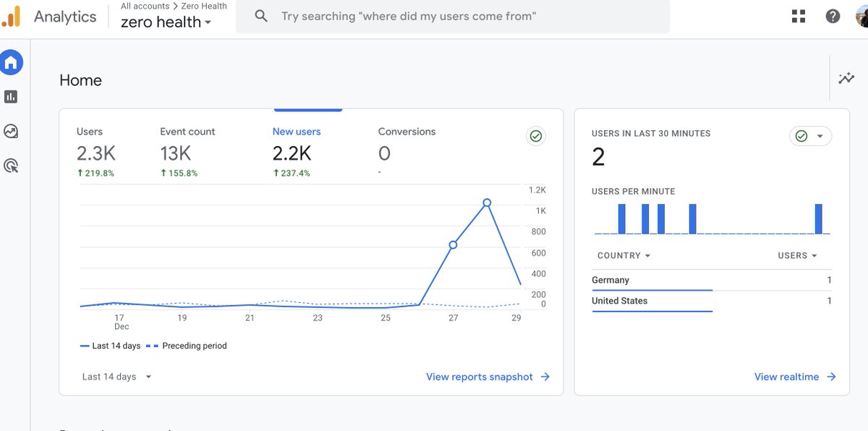
Task: Click the 155.8% event count change
Action: point(179,174)
